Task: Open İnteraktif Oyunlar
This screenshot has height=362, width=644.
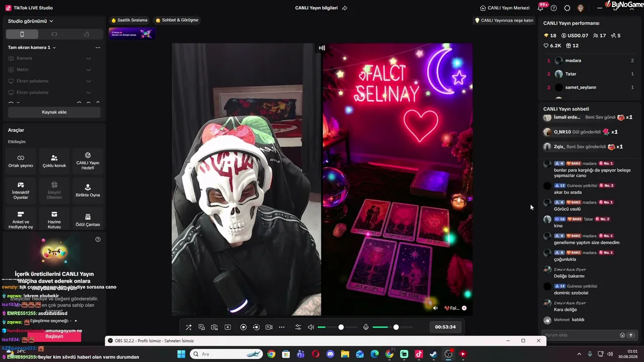Action: click(x=21, y=191)
